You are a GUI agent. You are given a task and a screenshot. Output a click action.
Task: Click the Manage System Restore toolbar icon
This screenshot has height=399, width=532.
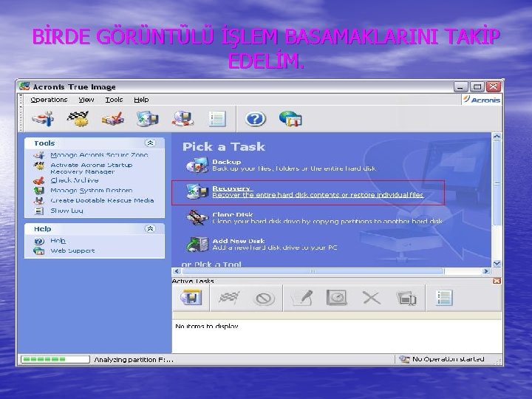point(148,119)
